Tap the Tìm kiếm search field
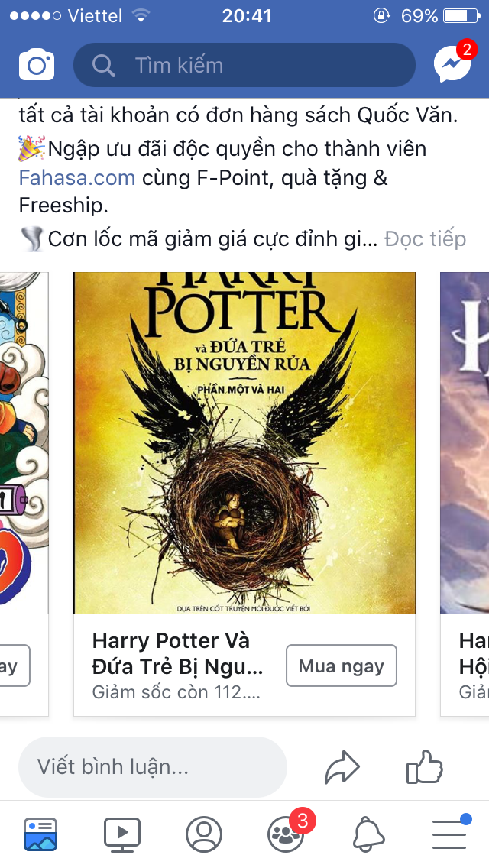The image size is (489, 868). pyautogui.click(x=244, y=65)
